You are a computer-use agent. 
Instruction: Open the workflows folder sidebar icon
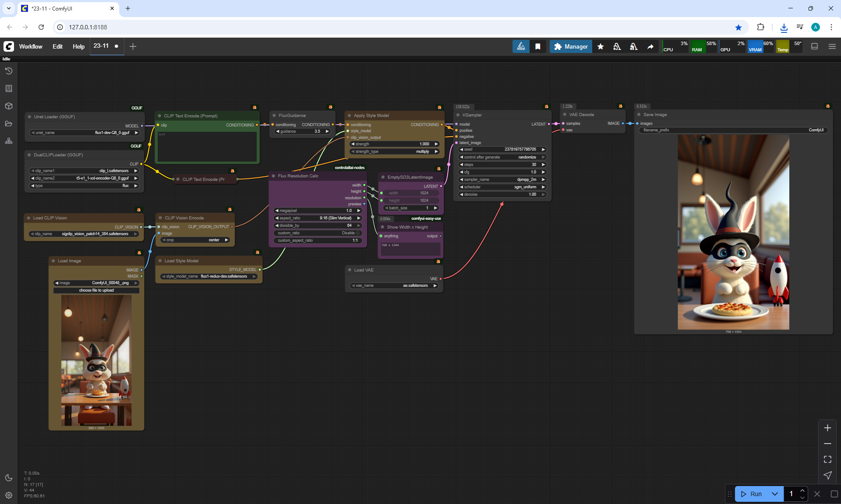coord(9,123)
